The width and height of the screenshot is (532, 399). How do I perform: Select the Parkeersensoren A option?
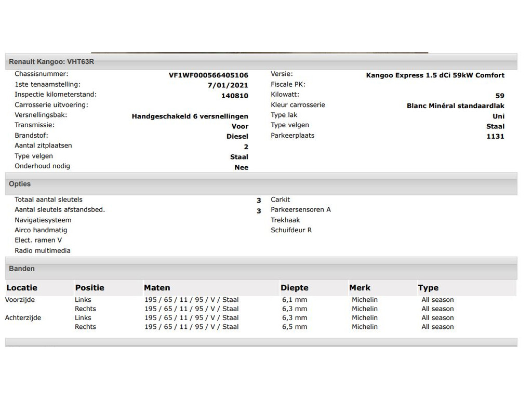(x=300, y=210)
